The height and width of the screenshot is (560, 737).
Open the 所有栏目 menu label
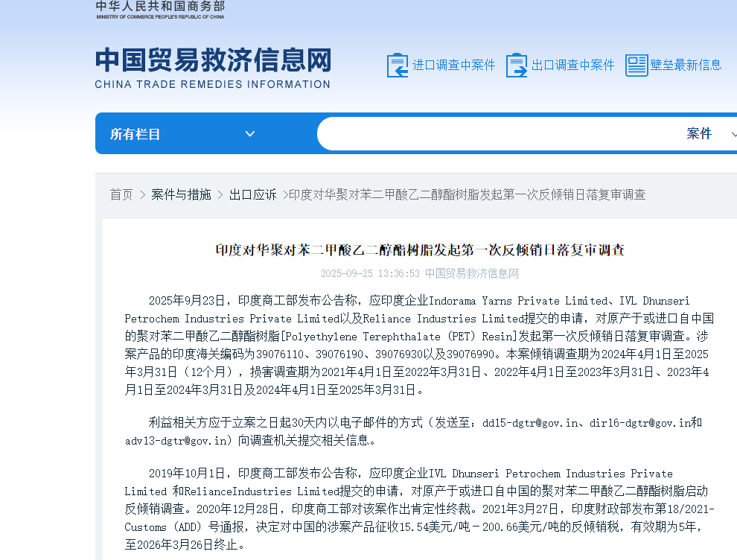[135, 134]
